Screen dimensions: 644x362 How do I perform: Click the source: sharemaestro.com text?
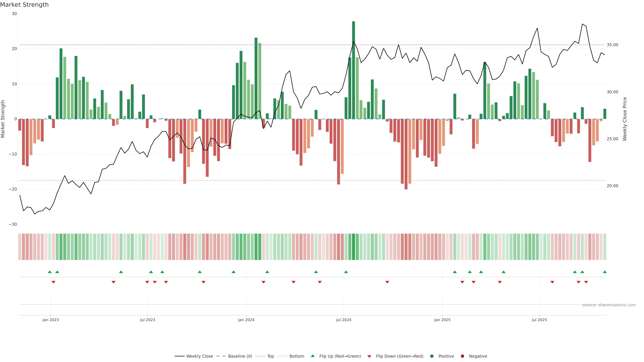(x=609, y=305)
